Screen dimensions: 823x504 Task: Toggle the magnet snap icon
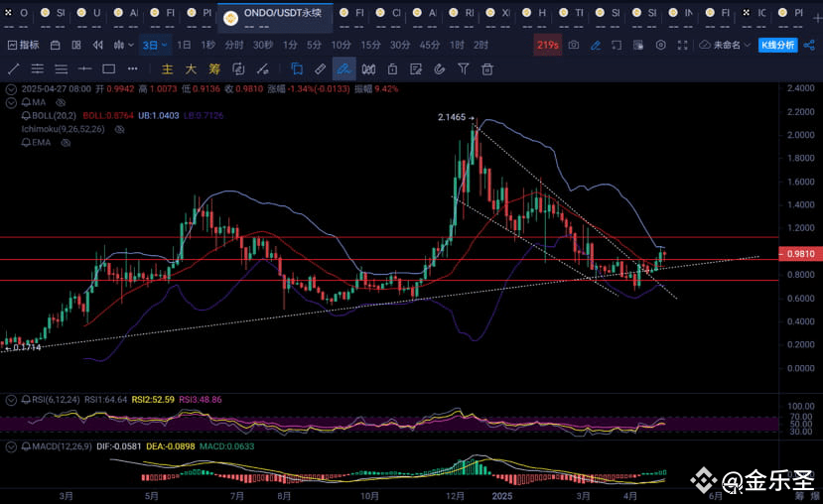click(x=440, y=68)
